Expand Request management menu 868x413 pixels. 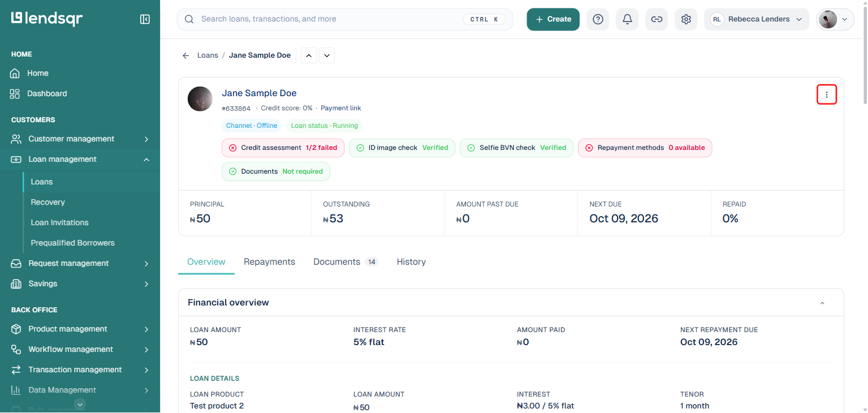pyautogui.click(x=146, y=264)
